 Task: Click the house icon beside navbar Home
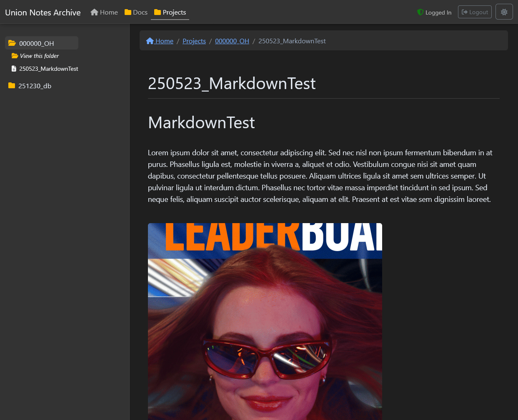95,12
